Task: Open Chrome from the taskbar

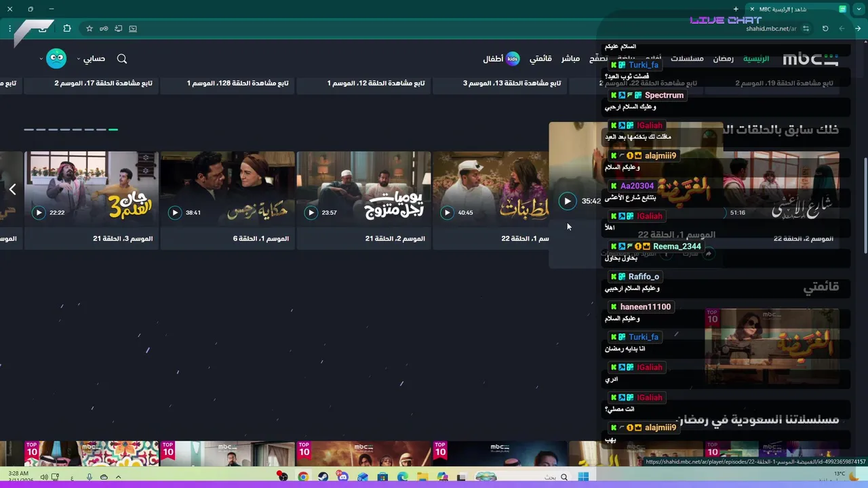Action: 302,477
